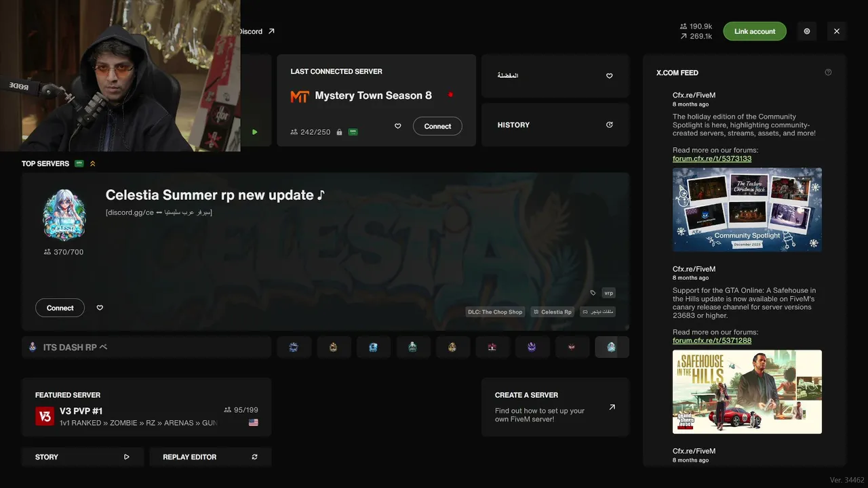
Task: Click the Celestia server avatar image
Action: 64,215
